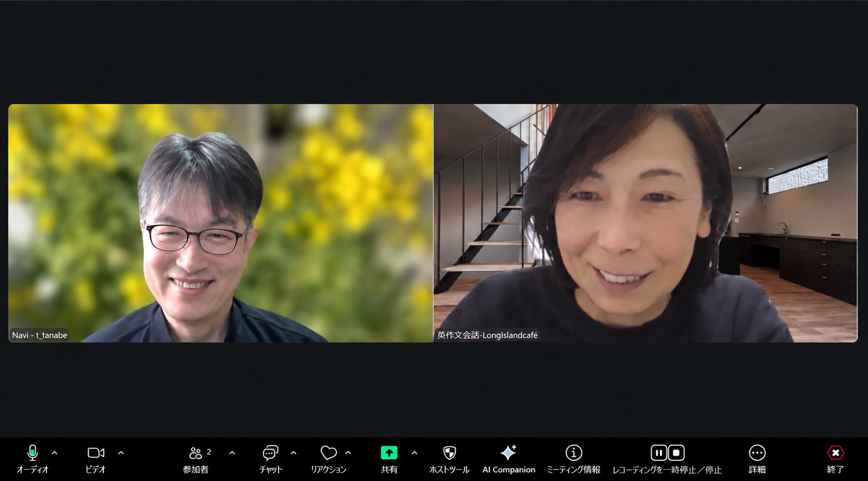Expand chat options chevron
868x481 pixels.
pyautogui.click(x=294, y=453)
